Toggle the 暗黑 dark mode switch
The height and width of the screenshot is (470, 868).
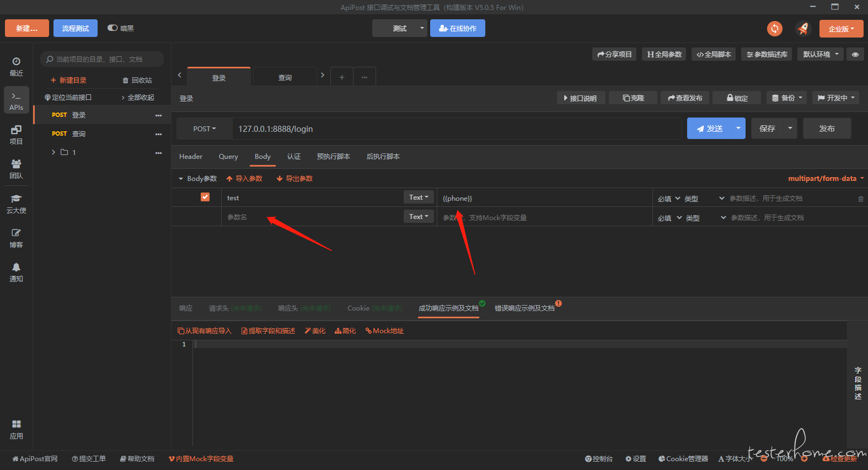coord(112,28)
